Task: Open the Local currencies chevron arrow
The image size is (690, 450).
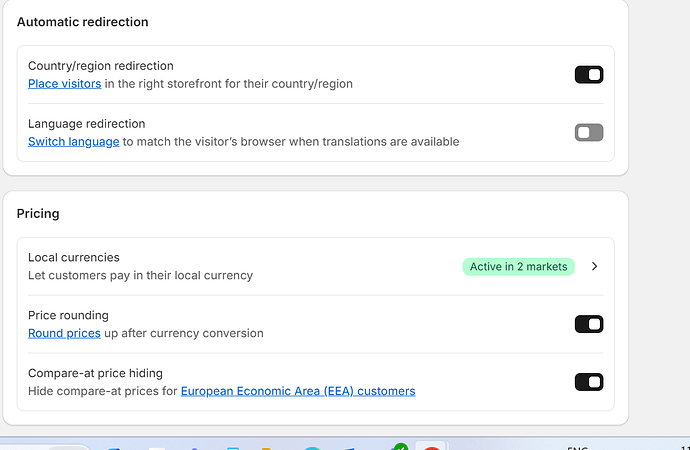Action: 594,266
